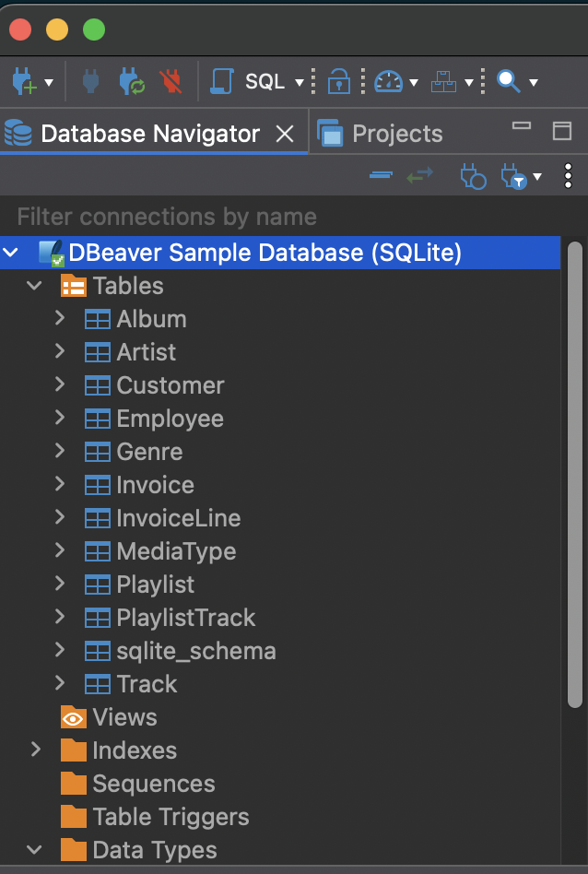588x874 pixels.
Task: Toggle Link with Editor arrows
Action: (x=420, y=175)
